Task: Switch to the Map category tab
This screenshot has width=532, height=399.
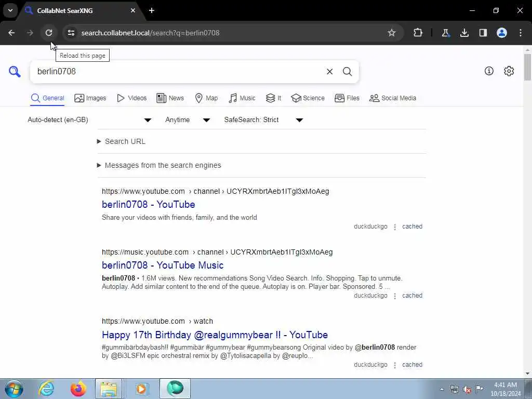Action: (206, 98)
